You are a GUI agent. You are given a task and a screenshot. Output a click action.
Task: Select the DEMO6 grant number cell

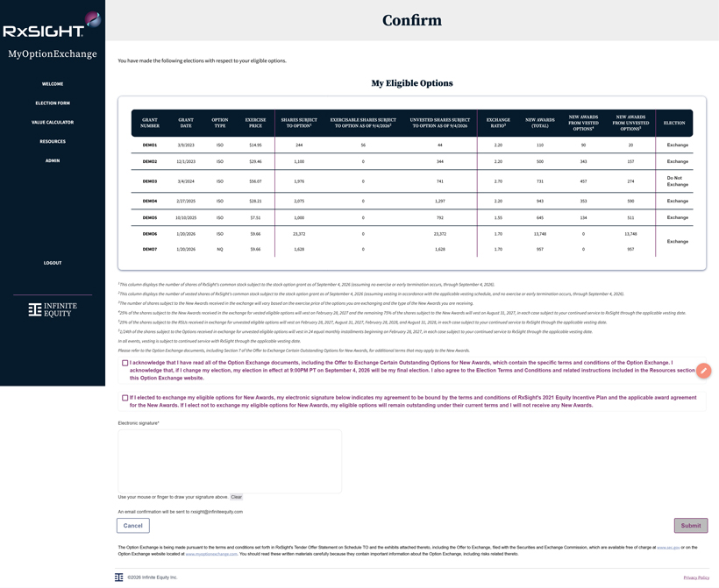tap(149, 234)
